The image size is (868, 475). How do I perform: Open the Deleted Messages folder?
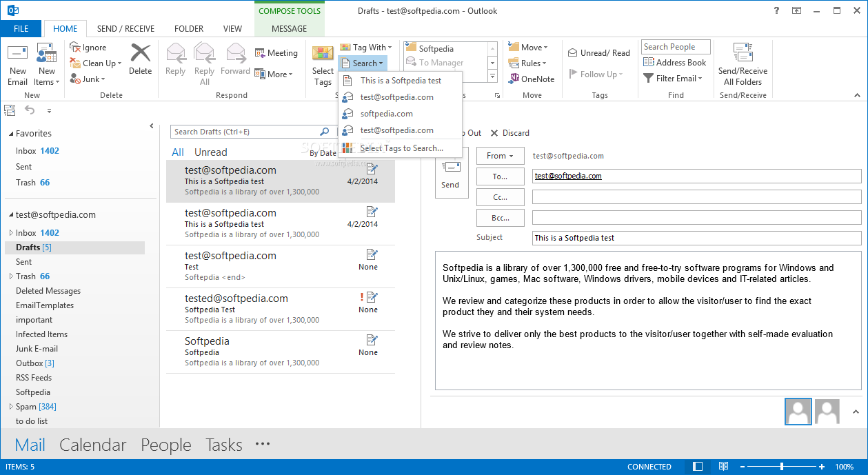coord(48,291)
